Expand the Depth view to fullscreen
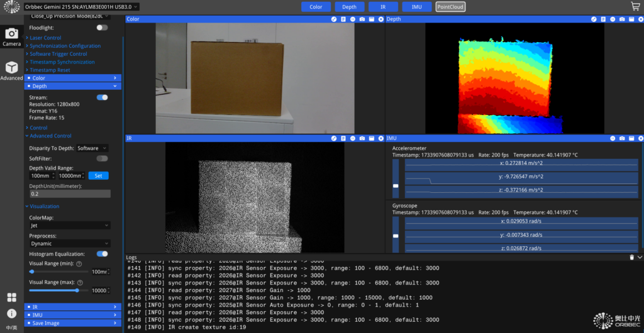This screenshot has height=333, width=644. pyautogui.click(x=594, y=19)
